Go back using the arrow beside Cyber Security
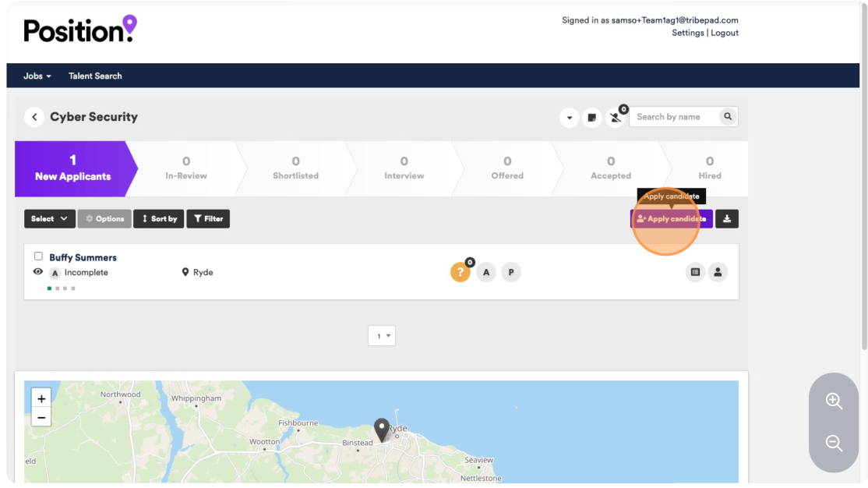Image resolution: width=868 pixels, height=488 pixels. point(34,117)
